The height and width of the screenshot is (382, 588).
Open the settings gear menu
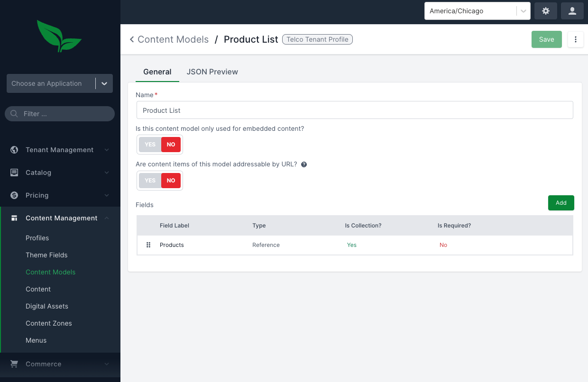click(x=546, y=11)
